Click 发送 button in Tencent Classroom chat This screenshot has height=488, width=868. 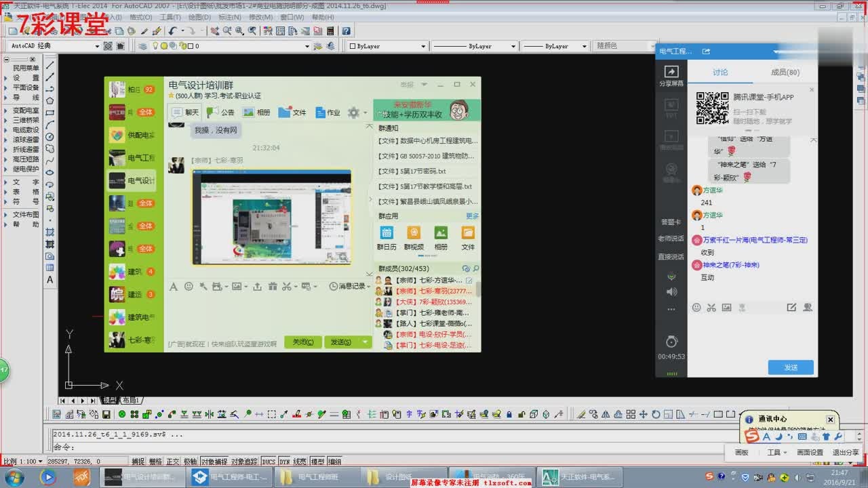pyautogui.click(x=791, y=367)
